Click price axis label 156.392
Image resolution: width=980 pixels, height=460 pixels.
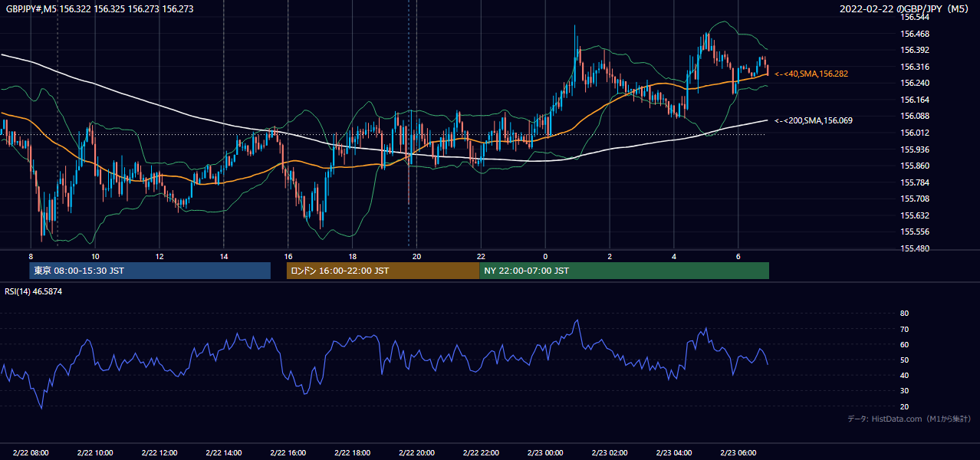(x=914, y=50)
